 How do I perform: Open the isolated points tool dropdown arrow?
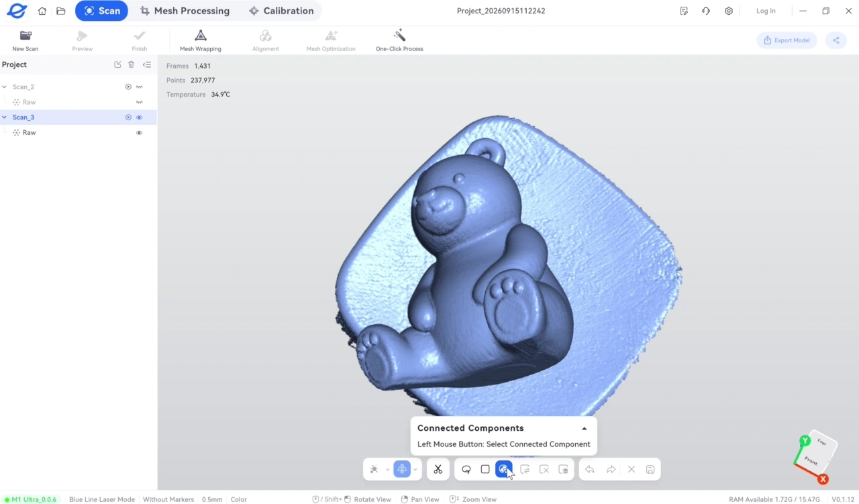[387, 469]
